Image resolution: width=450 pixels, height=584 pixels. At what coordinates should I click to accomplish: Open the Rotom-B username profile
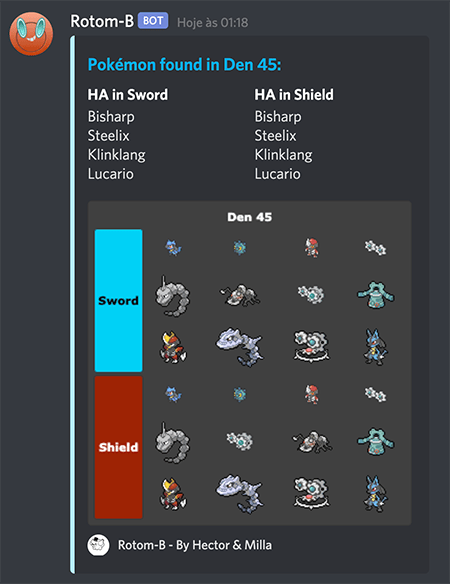(x=102, y=21)
